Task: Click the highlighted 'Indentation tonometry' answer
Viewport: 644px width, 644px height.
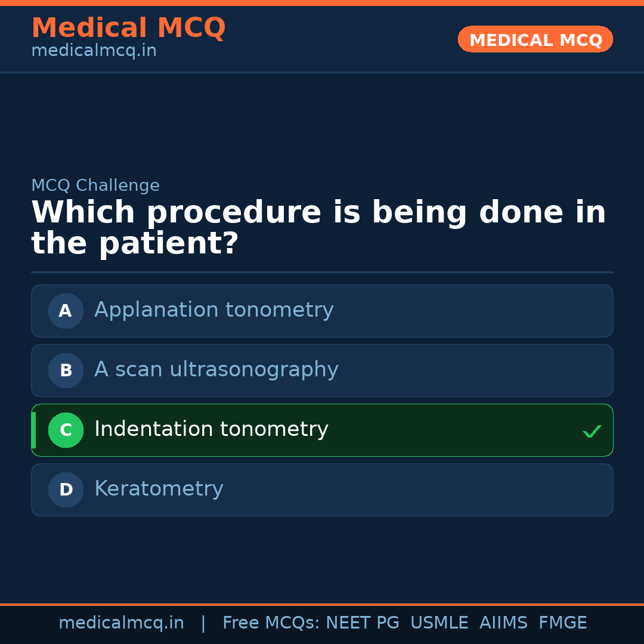Action: pos(211,430)
